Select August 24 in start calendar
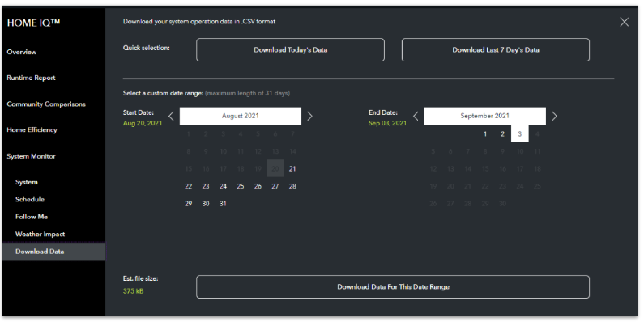Image resolution: width=644 pixels, height=322 pixels. coord(223,186)
